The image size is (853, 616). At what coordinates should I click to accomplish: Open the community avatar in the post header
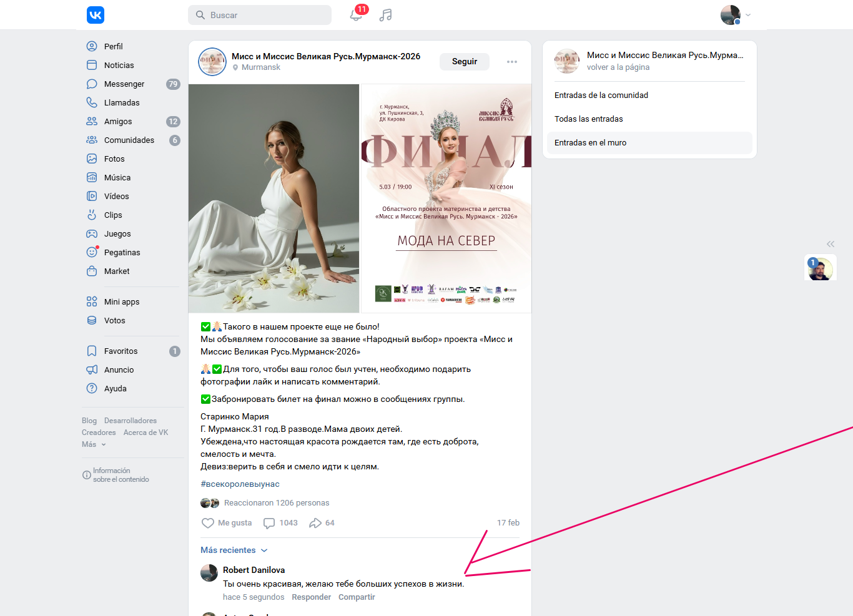click(x=212, y=62)
